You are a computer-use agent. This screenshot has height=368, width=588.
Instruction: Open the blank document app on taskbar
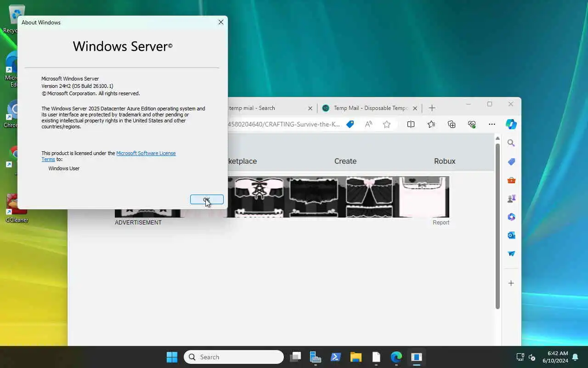point(376,357)
